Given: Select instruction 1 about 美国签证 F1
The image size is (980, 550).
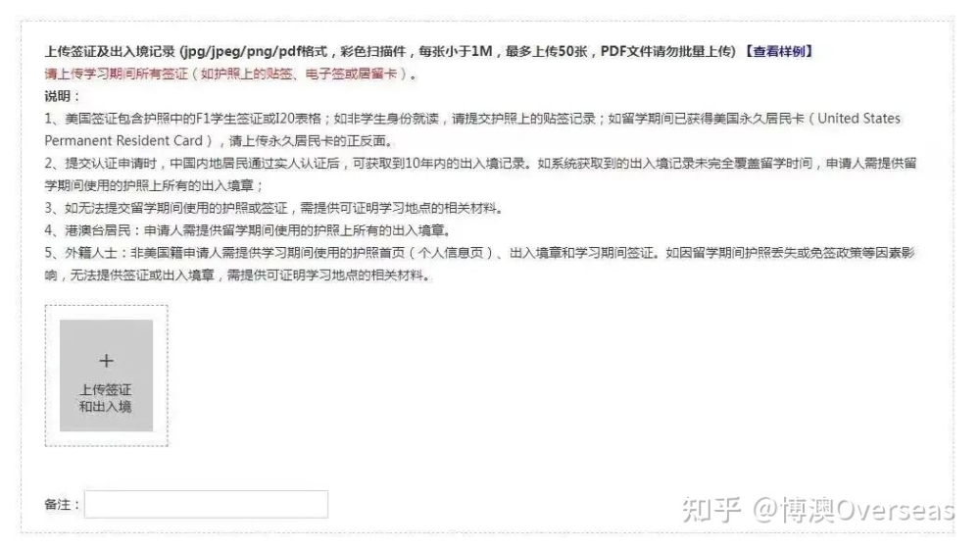Looking at the screenshot, I should (472, 129).
